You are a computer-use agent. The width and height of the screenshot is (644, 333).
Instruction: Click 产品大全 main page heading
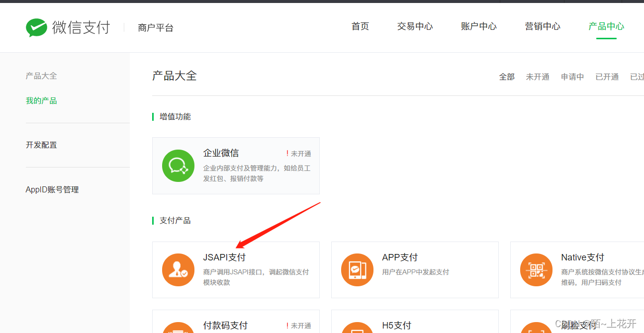pos(175,76)
